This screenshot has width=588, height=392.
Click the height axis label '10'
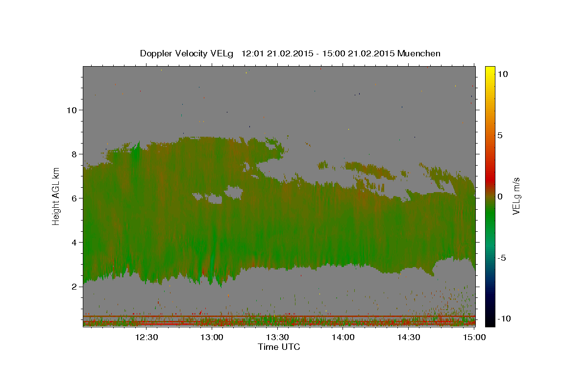pos(72,110)
